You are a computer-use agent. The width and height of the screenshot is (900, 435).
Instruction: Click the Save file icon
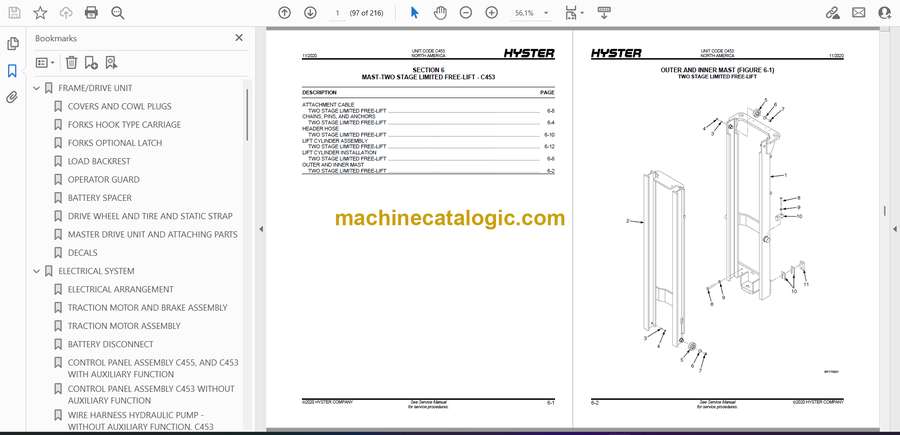[x=14, y=13]
